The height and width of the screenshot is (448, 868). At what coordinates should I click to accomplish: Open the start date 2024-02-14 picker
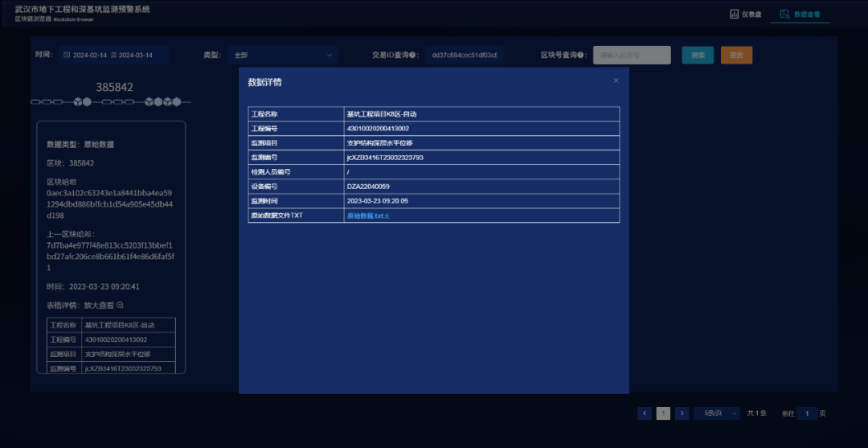90,55
